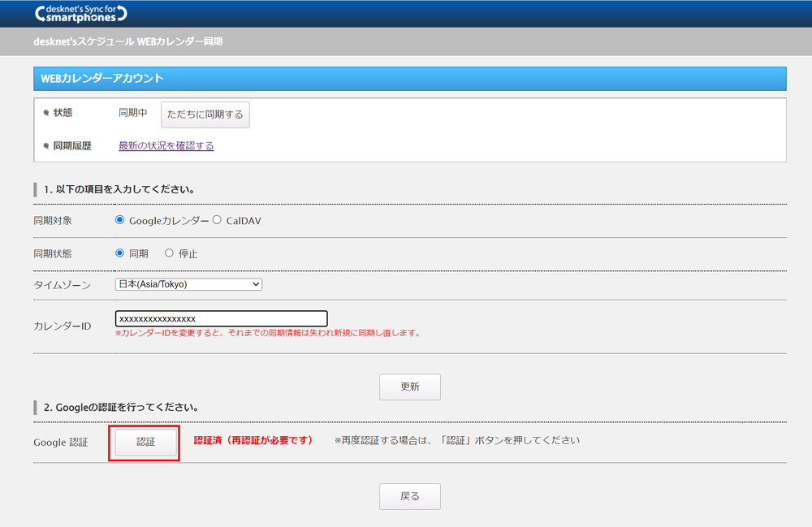Focus the カレンダーID input field
The height and width of the screenshot is (527, 812).
pos(221,318)
